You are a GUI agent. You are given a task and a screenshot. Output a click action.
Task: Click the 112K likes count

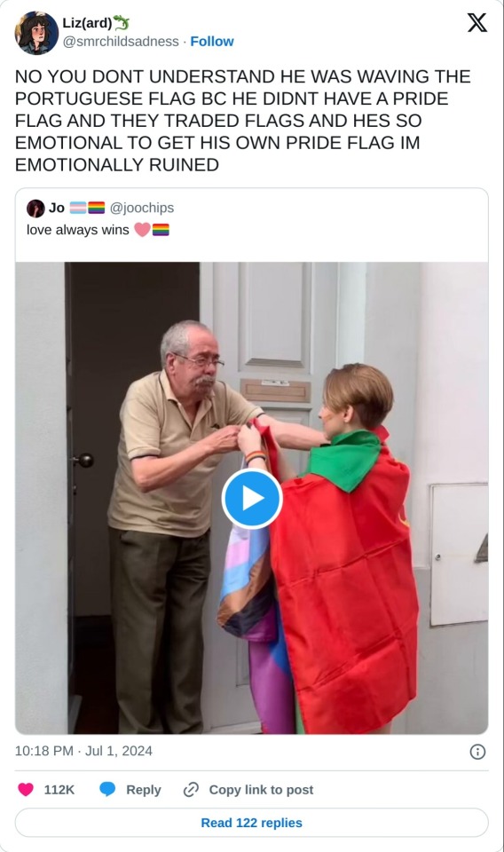[x=59, y=790]
